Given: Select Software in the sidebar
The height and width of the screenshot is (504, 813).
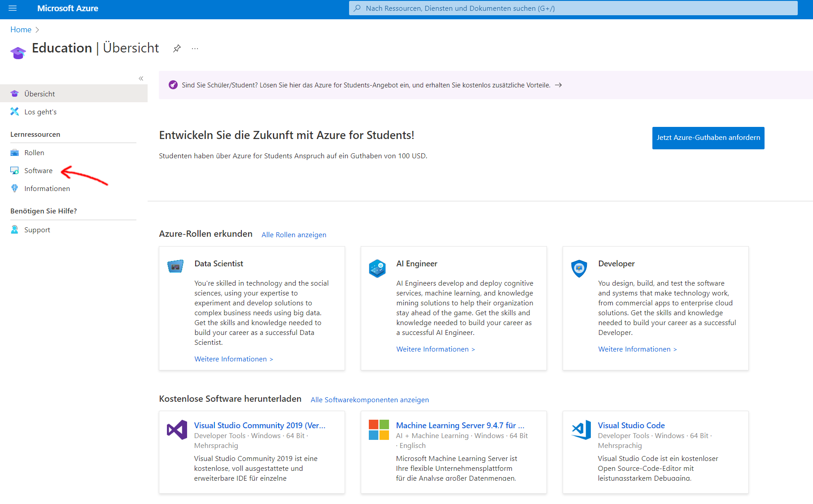Looking at the screenshot, I should [38, 170].
